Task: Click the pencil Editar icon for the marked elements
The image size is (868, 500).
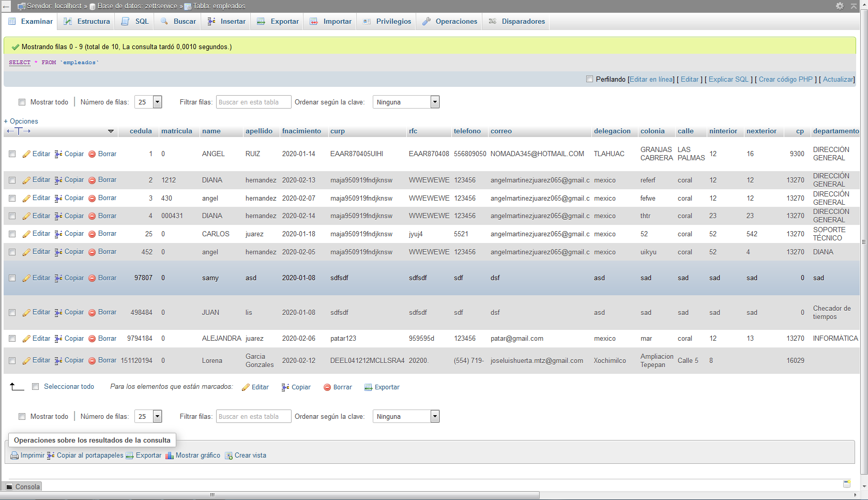Action: 246,387
